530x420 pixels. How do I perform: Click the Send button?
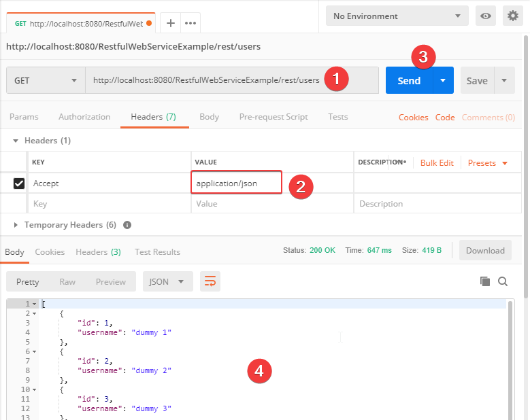click(409, 80)
